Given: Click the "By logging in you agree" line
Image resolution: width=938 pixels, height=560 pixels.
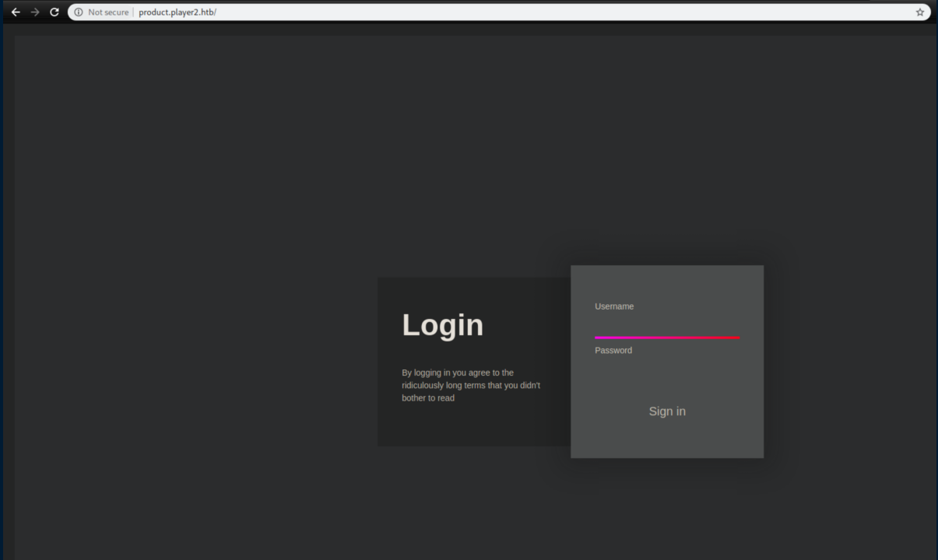Looking at the screenshot, I should 458,373.
